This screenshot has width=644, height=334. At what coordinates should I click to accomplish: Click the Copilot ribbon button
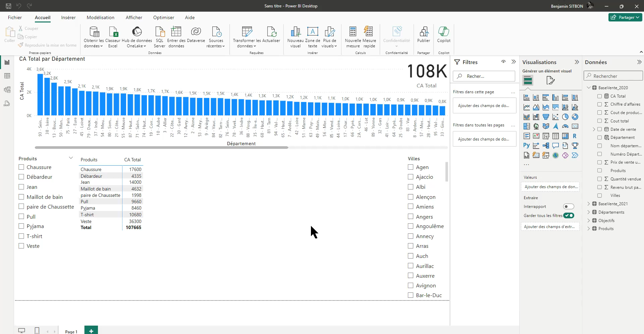point(443,35)
